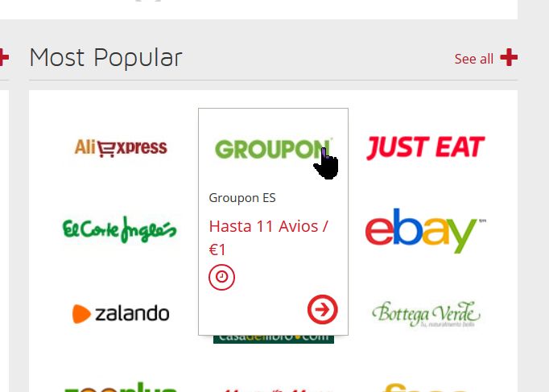The image size is (549, 392).
Task: Click the Groupon logo in card
Action: click(x=273, y=149)
